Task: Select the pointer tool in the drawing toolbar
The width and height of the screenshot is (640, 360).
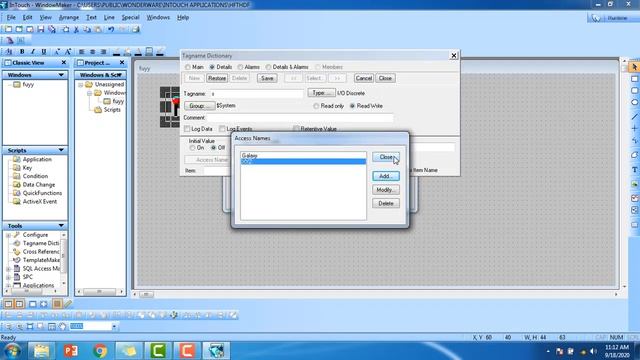Action: [634, 67]
